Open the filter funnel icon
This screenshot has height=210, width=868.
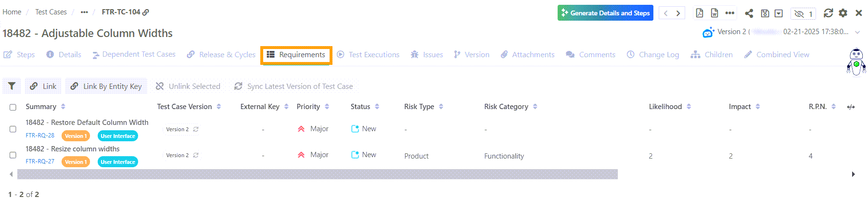tap(12, 86)
